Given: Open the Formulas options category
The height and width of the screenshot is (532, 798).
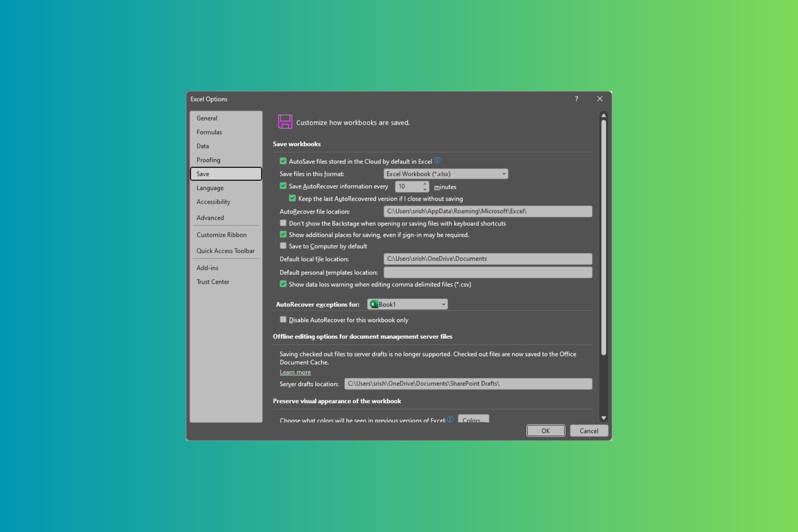Looking at the screenshot, I should point(226,132).
